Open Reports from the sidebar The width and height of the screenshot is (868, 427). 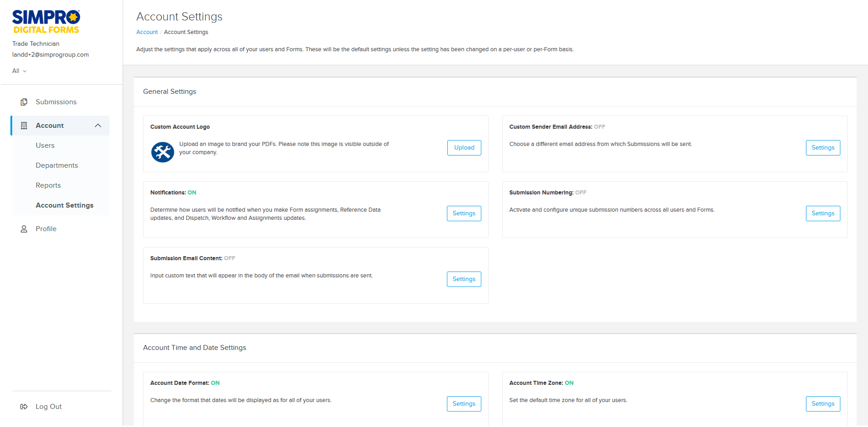(x=48, y=185)
